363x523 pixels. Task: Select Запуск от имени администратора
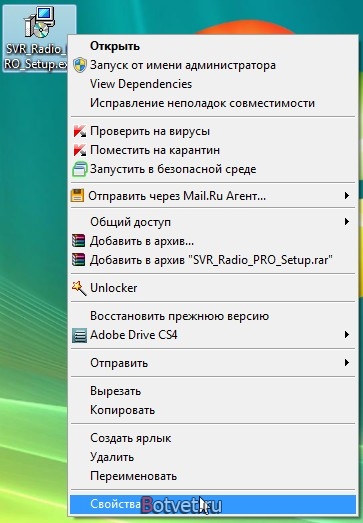tap(213, 65)
